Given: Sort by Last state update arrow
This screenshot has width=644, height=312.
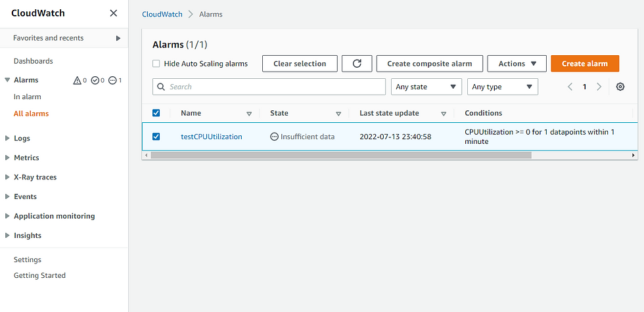Looking at the screenshot, I should click(x=444, y=114).
